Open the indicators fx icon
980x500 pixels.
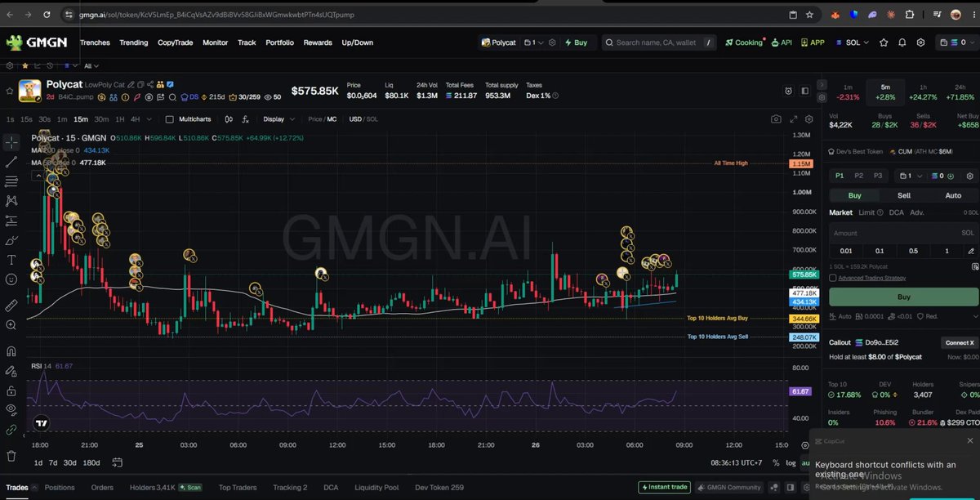[245, 119]
